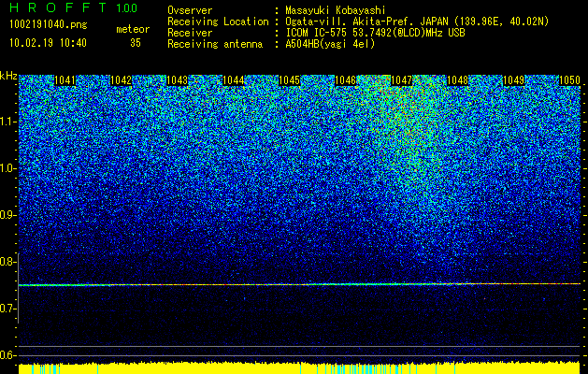The width and height of the screenshot is (588, 374).
Task: Click the kHz axis unit label
Action: click(8, 76)
